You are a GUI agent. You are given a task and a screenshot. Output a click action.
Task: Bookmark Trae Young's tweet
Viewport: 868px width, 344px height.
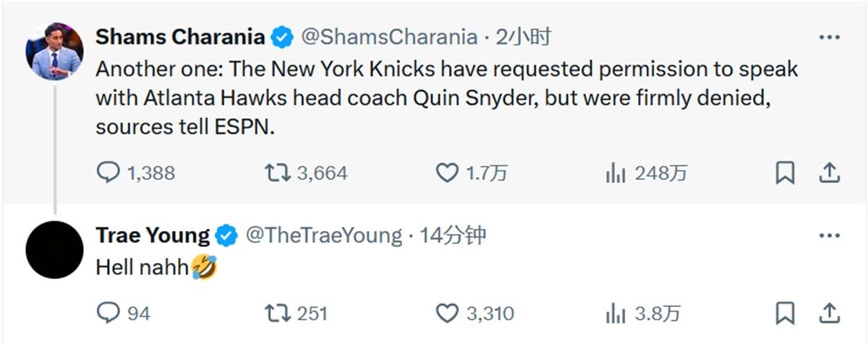coord(785,313)
